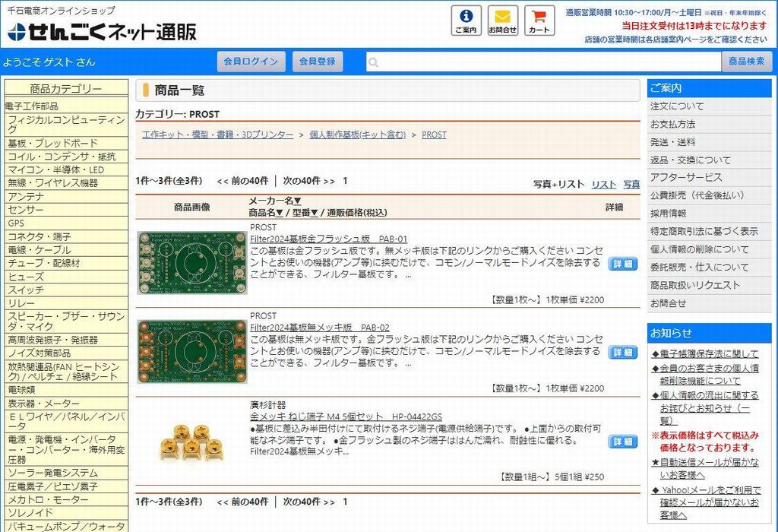The height and width of the screenshot is (532, 778).
Task: Select センサー in category sidebar
Action: [x=27, y=210]
